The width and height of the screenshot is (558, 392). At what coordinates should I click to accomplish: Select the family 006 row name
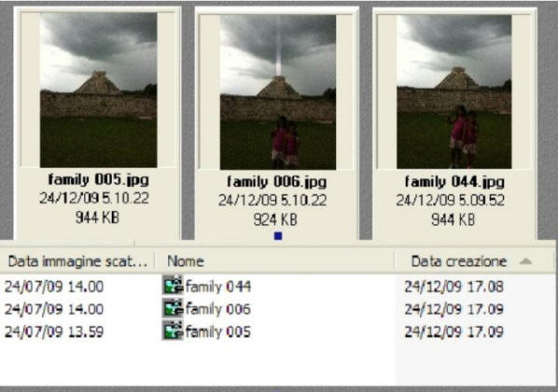(218, 309)
